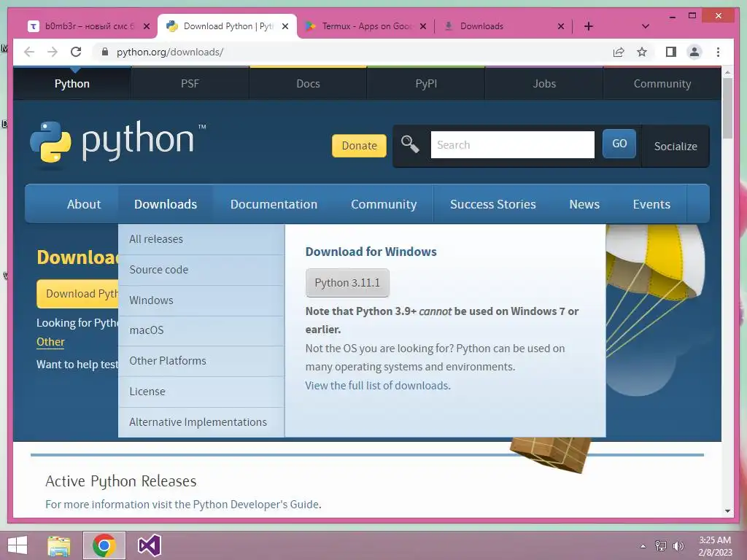The image size is (747, 560).
Task: Select the Python top-bar tab
Action: pos(72,83)
